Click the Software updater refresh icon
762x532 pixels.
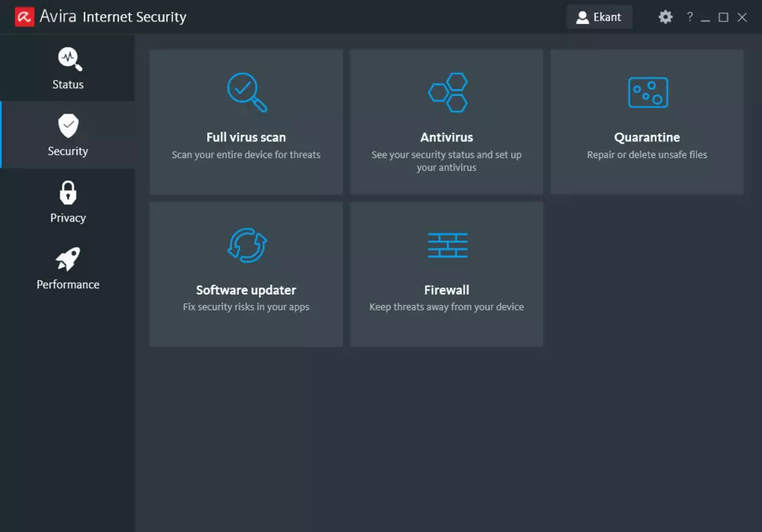tap(246, 245)
